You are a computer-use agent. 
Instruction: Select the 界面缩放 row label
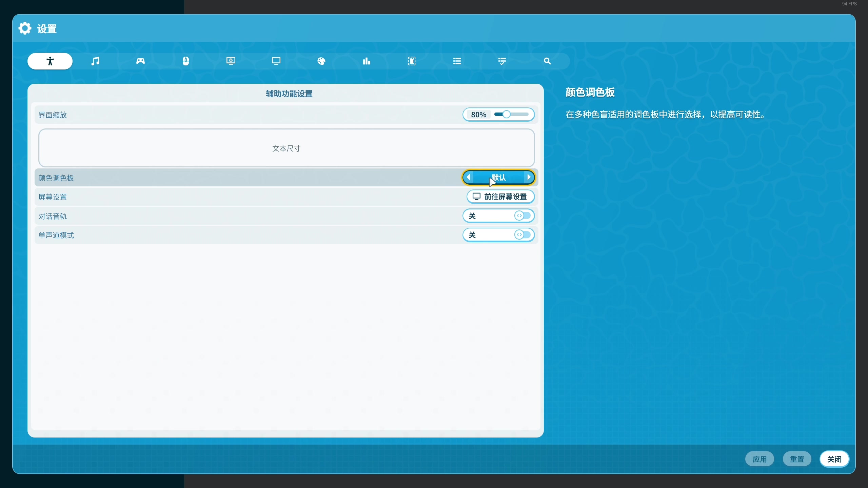53,115
